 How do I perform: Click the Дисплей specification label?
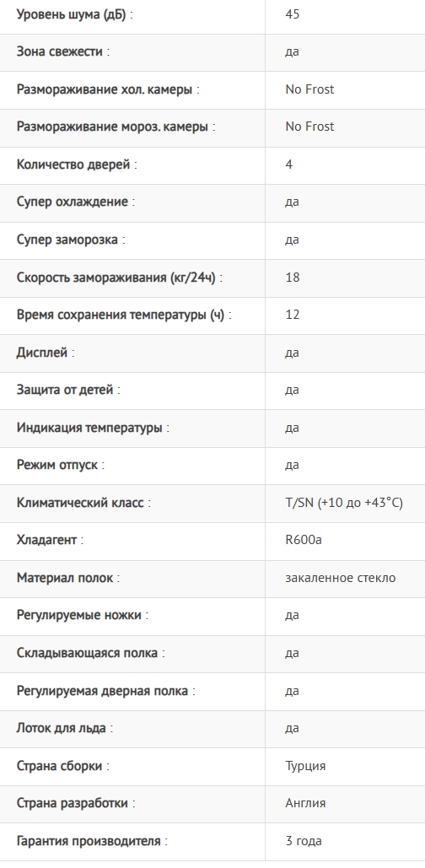coord(46,352)
